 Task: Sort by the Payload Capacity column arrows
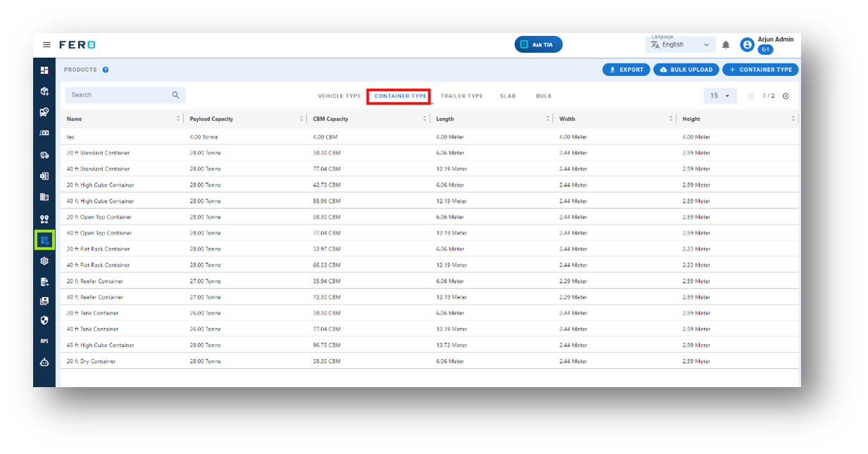tap(302, 119)
